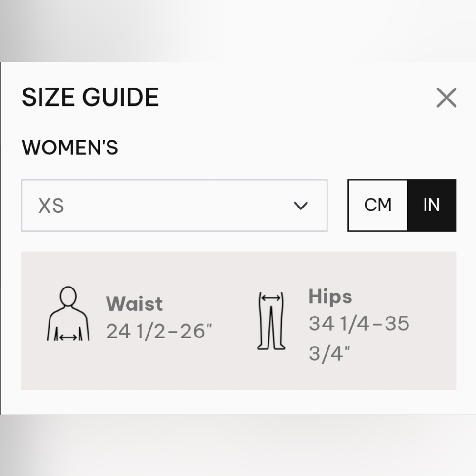Click the double arrow on the waist icon
This screenshot has width=476, height=476.
tap(68, 337)
